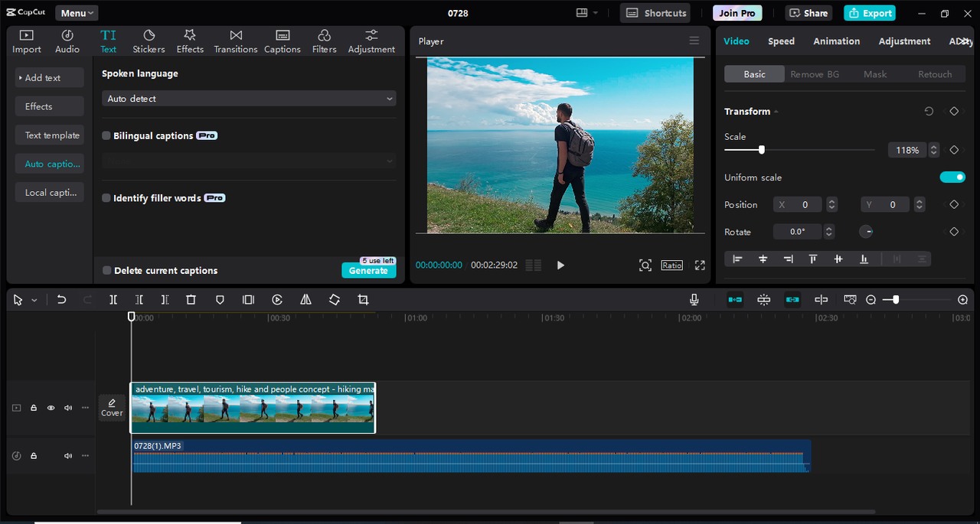The height and width of the screenshot is (524, 980).
Task: Open the Auto detect language dropdown
Action: tap(249, 99)
